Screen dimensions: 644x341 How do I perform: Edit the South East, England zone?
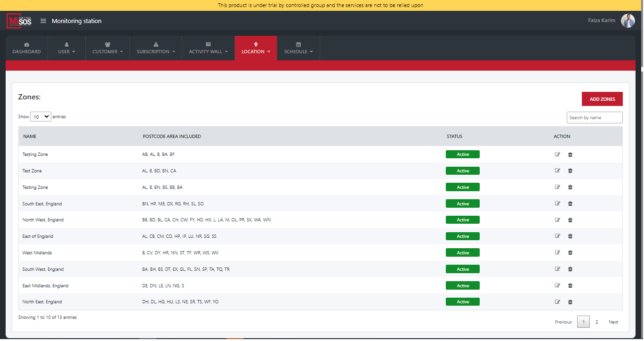pyautogui.click(x=557, y=203)
